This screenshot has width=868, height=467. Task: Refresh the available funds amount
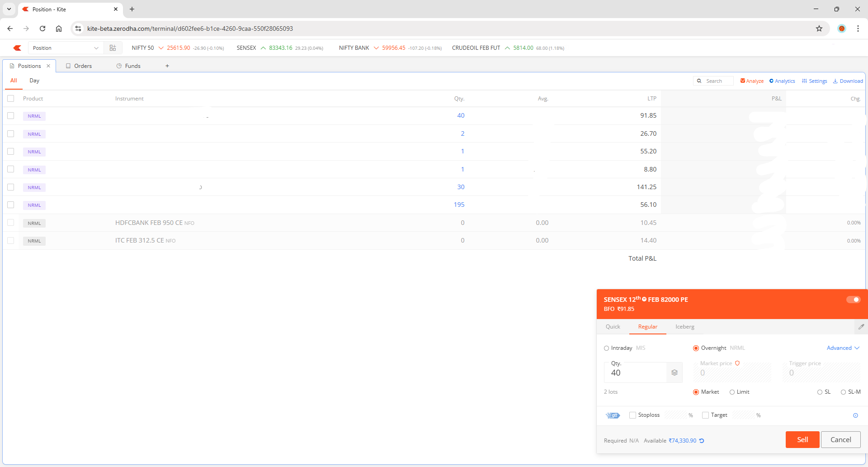coord(702,441)
